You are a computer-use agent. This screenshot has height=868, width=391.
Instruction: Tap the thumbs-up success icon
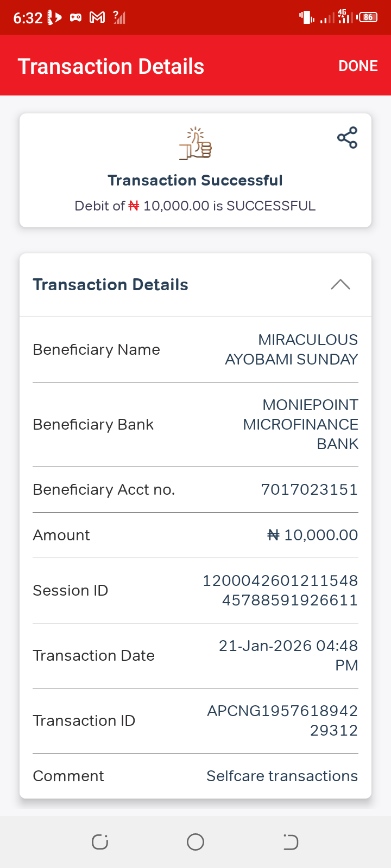pos(195,144)
